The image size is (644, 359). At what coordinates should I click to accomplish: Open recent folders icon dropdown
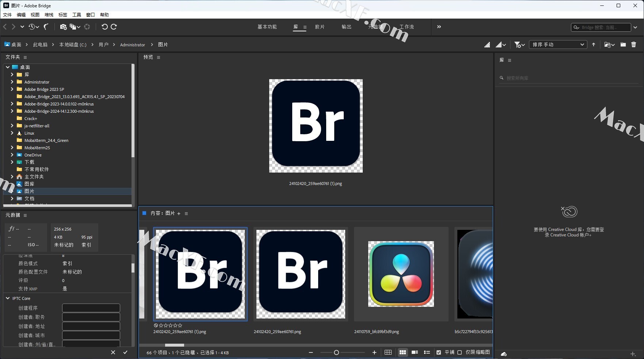click(609, 45)
